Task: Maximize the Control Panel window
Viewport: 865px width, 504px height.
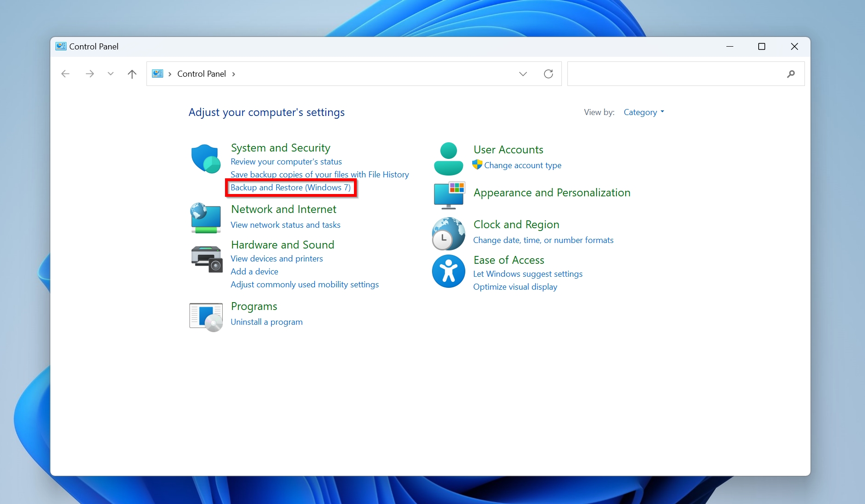Action: 761,47
